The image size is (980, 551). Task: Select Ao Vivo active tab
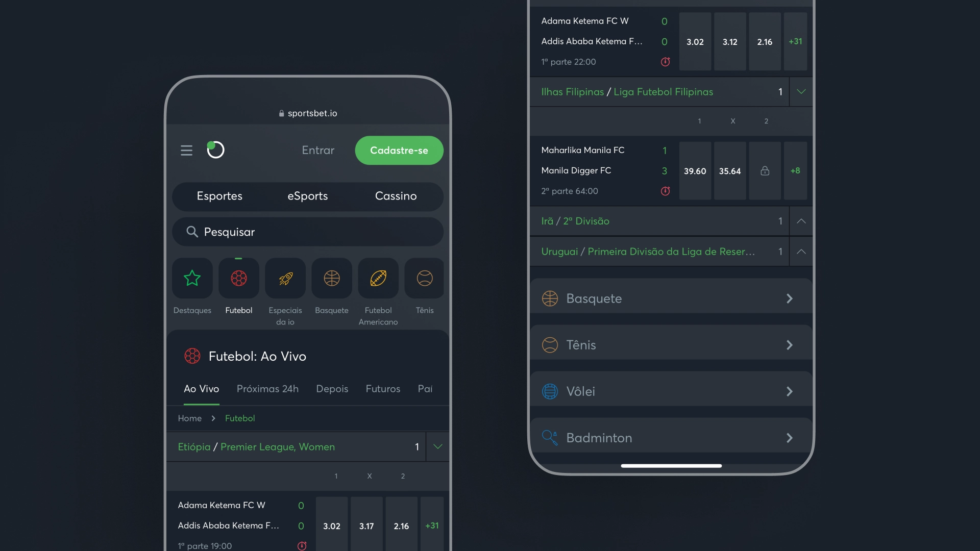coord(201,389)
